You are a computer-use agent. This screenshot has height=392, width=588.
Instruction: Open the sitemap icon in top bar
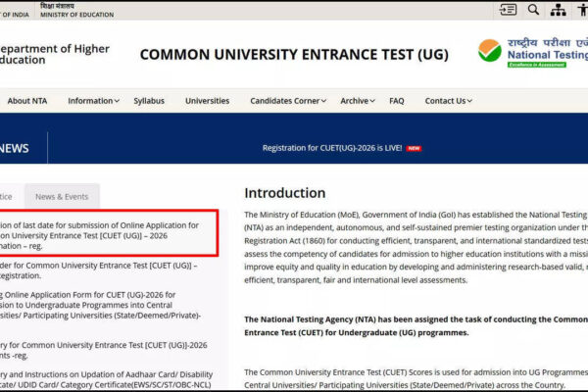(558, 10)
